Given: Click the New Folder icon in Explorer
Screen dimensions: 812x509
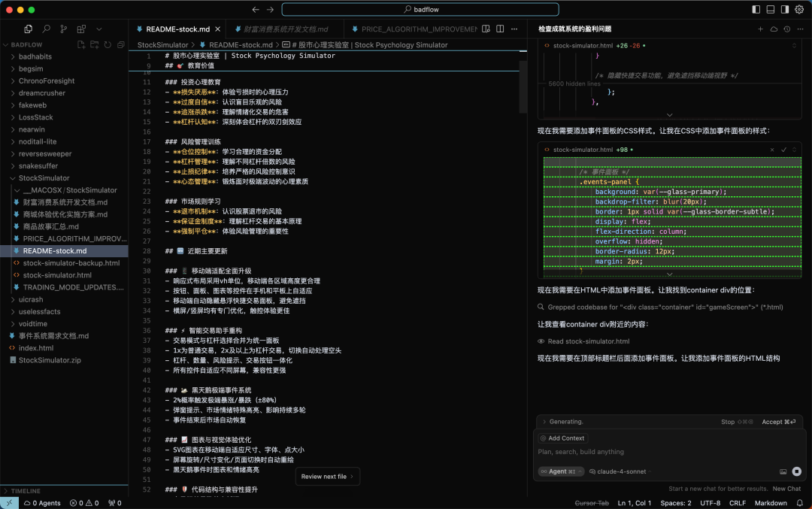Looking at the screenshot, I should tap(94, 45).
